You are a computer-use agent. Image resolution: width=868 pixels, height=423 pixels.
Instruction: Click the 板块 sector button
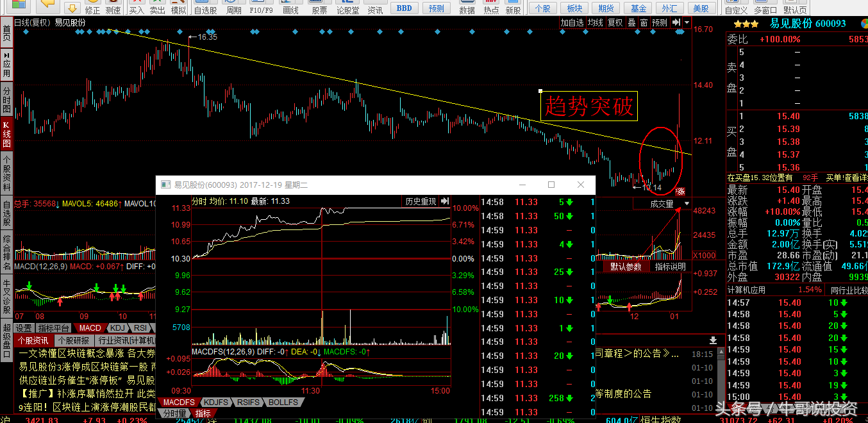tap(574, 8)
